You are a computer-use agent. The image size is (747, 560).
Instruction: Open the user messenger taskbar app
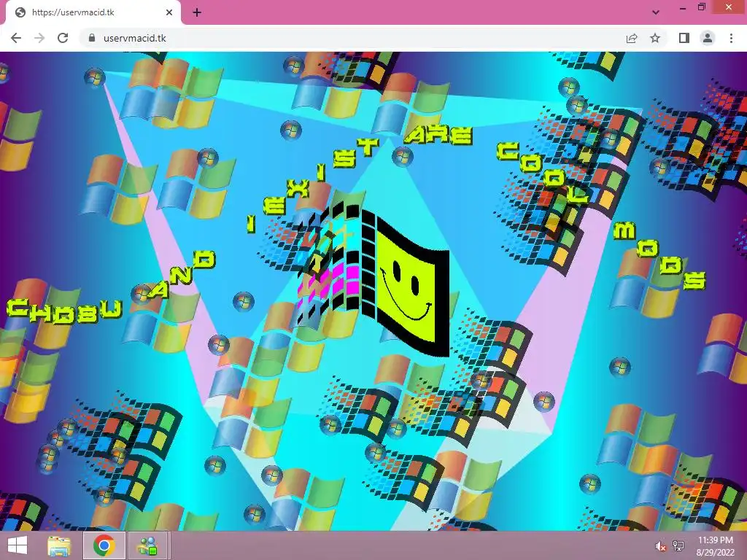tap(147, 545)
